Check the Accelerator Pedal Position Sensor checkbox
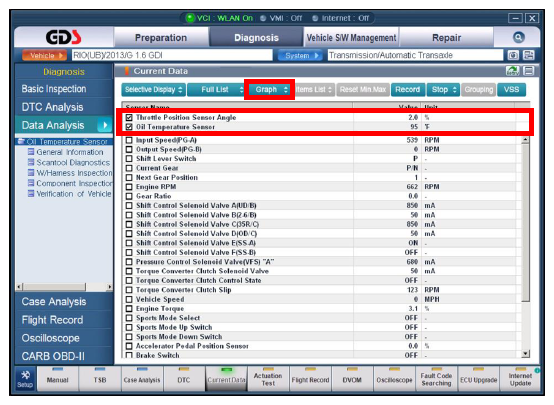Viewport: 554px width, 405px height. click(129, 346)
